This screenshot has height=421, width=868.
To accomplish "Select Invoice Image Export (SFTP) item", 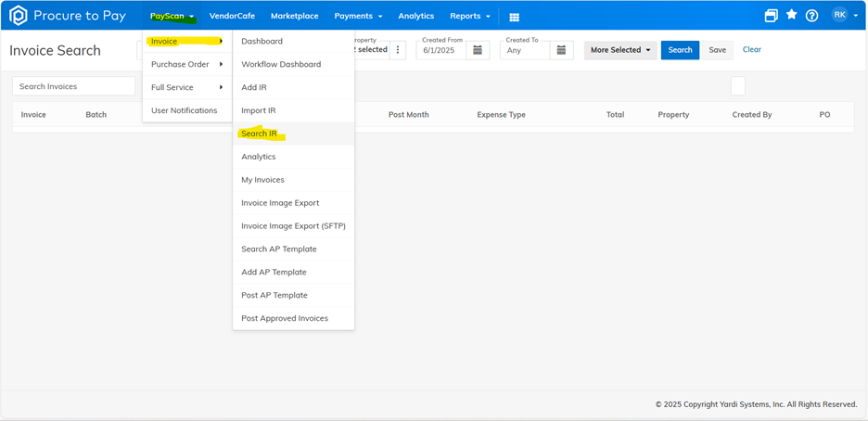I will tap(293, 225).
